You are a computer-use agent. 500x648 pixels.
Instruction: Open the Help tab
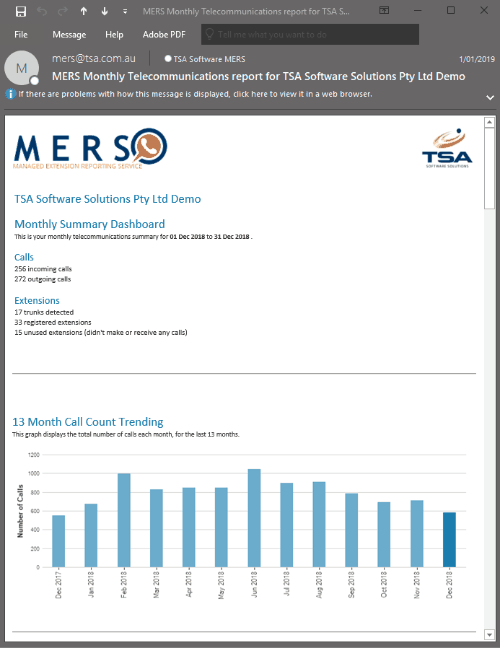tap(114, 35)
